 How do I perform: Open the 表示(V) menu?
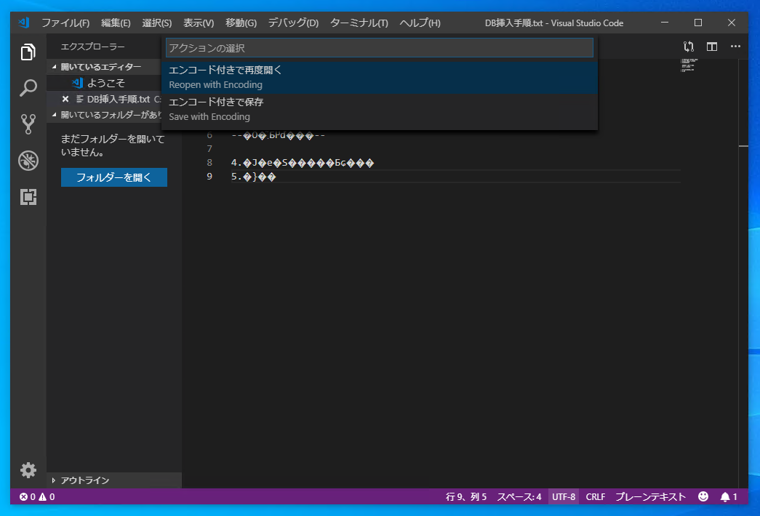coord(198,23)
